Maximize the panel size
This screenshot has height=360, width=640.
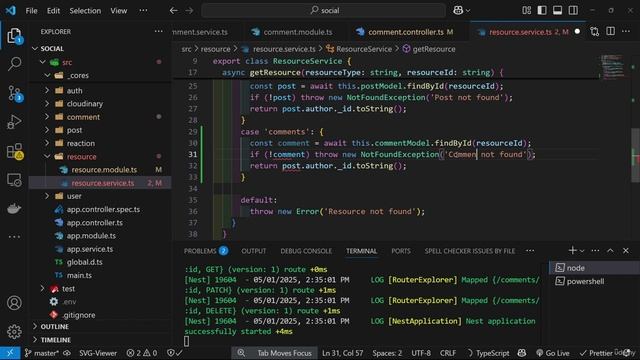coord(610,251)
